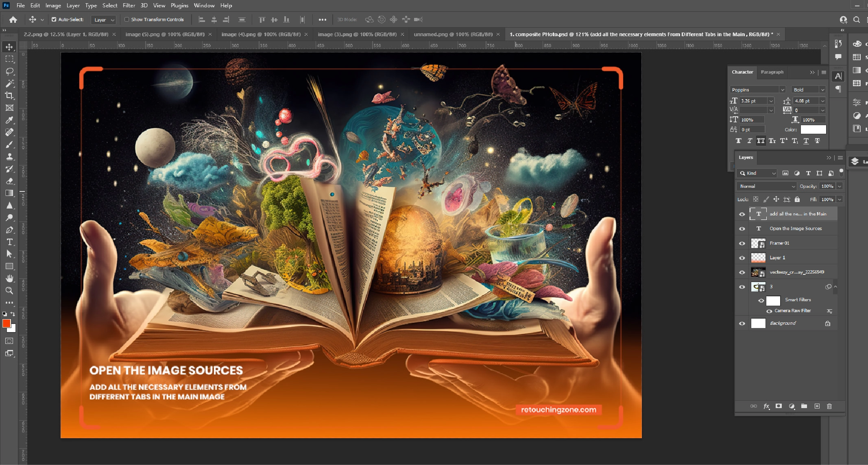Open the Poppins font family dropdown

click(782, 90)
